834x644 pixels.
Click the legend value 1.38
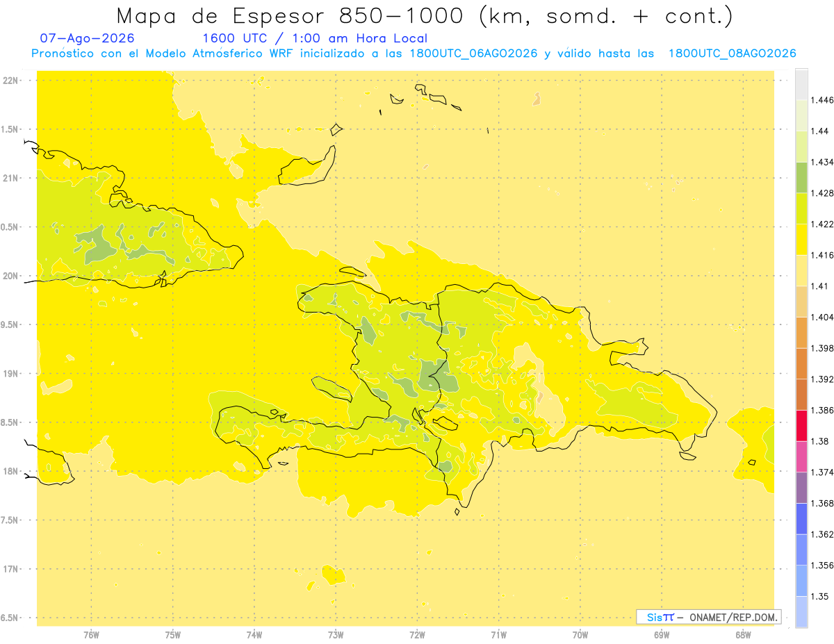(x=821, y=441)
